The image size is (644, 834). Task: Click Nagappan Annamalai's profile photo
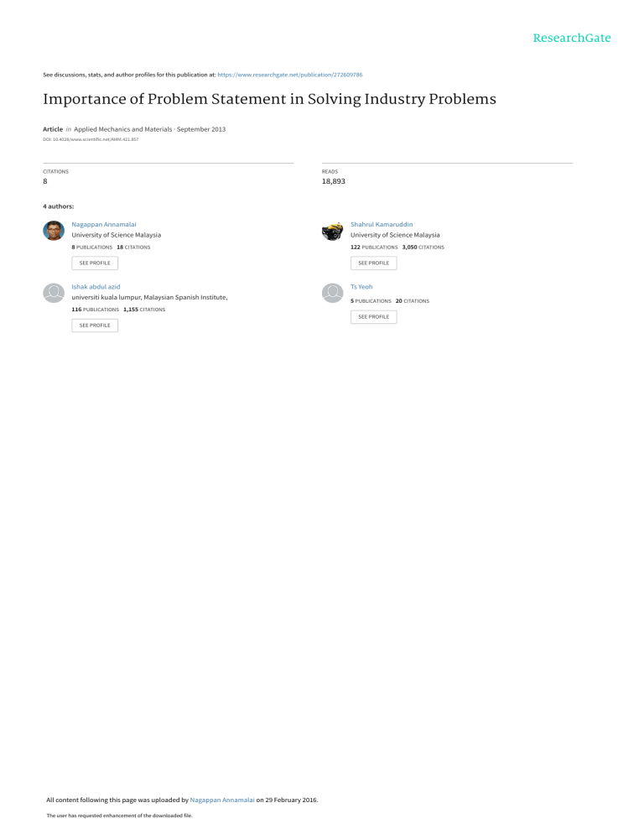click(54, 231)
